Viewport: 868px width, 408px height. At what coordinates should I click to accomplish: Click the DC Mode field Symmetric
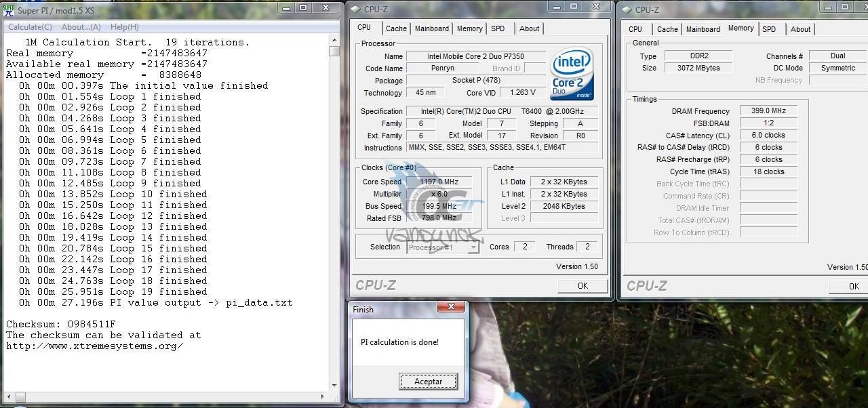click(837, 68)
